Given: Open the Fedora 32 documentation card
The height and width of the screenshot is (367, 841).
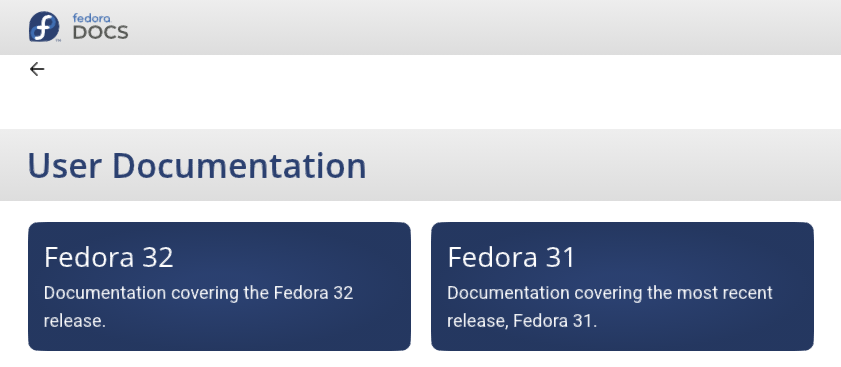Looking at the screenshot, I should tap(219, 287).
